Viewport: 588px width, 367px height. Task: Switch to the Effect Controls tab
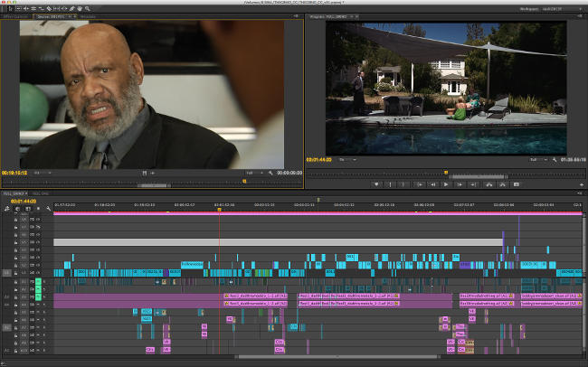[15, 16]
